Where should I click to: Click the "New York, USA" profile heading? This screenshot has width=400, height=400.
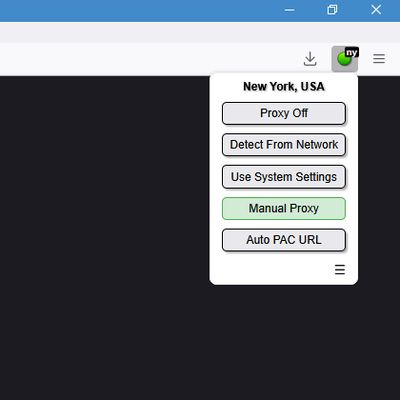(284, 87)
